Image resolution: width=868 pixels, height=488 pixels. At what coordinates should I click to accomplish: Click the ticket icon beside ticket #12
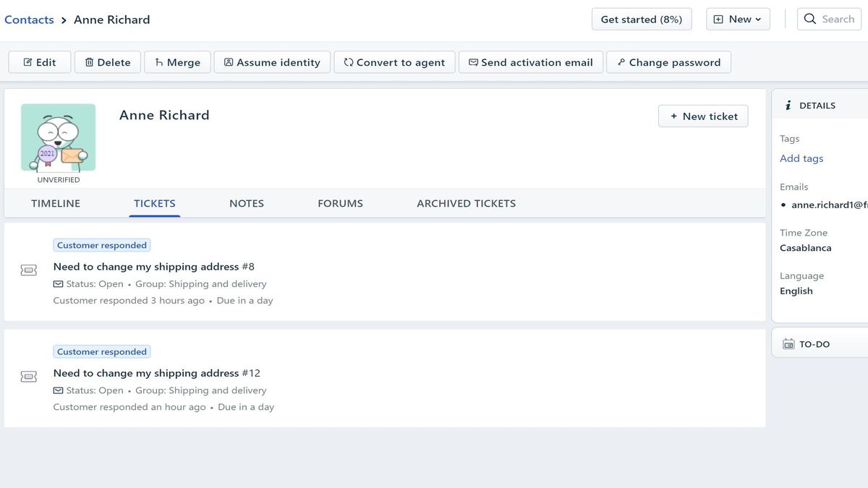pyautogui.click(x=29, y=377)
